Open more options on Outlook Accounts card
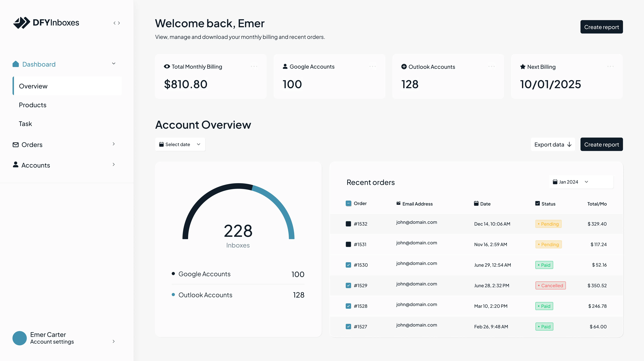 (491, 66)
